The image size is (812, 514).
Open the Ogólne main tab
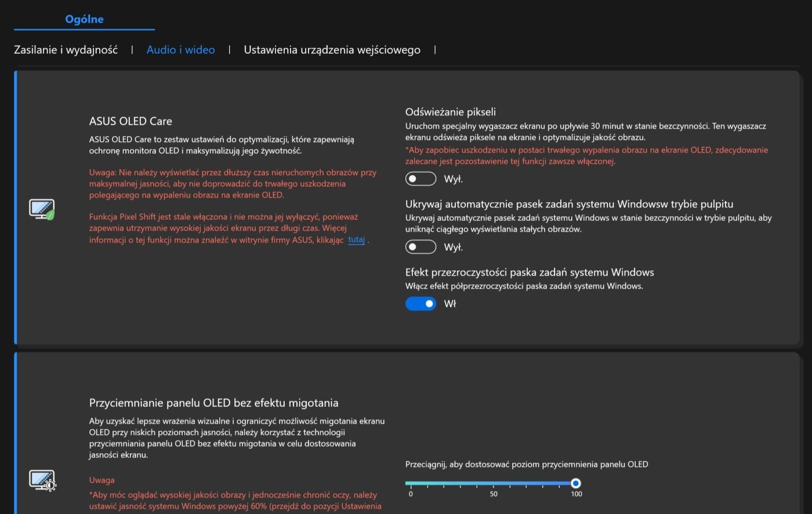coord(84,19)
